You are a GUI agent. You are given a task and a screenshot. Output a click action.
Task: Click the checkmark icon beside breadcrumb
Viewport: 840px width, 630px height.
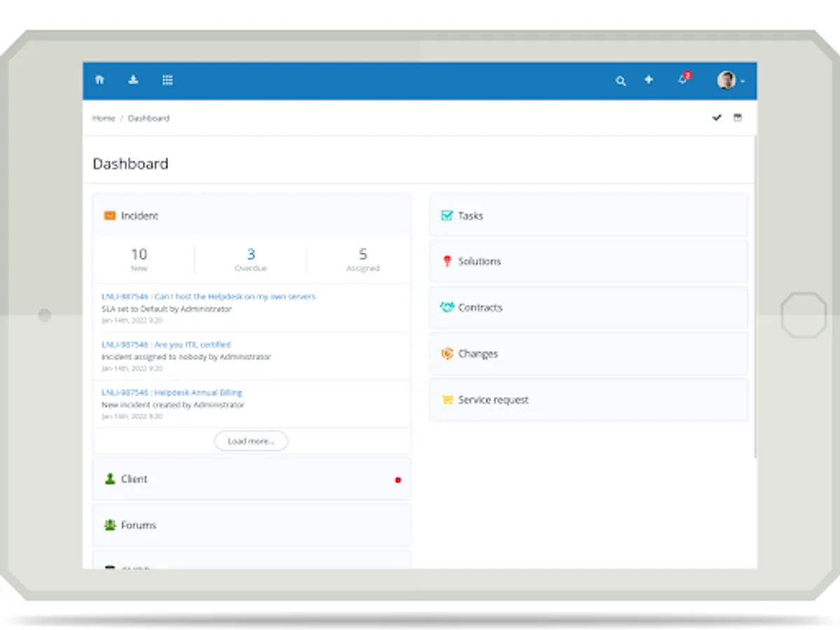[717, 118]
